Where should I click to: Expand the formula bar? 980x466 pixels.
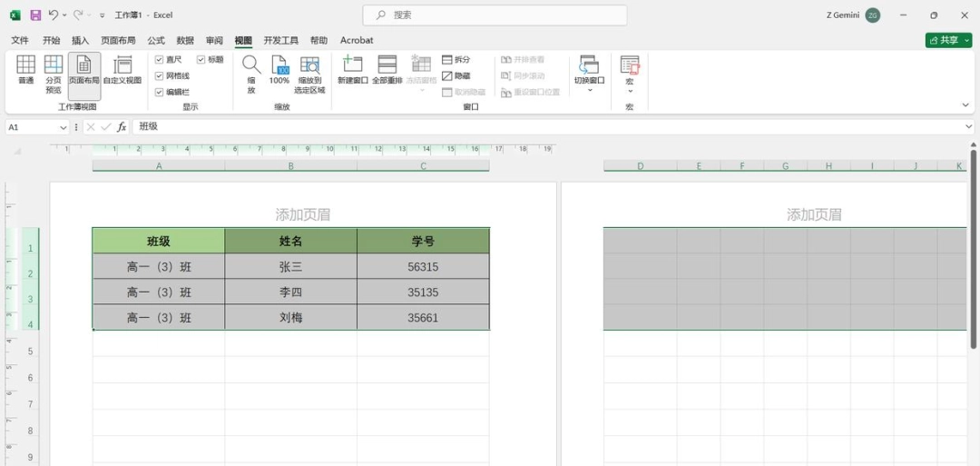pyautogui.click(x=968, y=127)
